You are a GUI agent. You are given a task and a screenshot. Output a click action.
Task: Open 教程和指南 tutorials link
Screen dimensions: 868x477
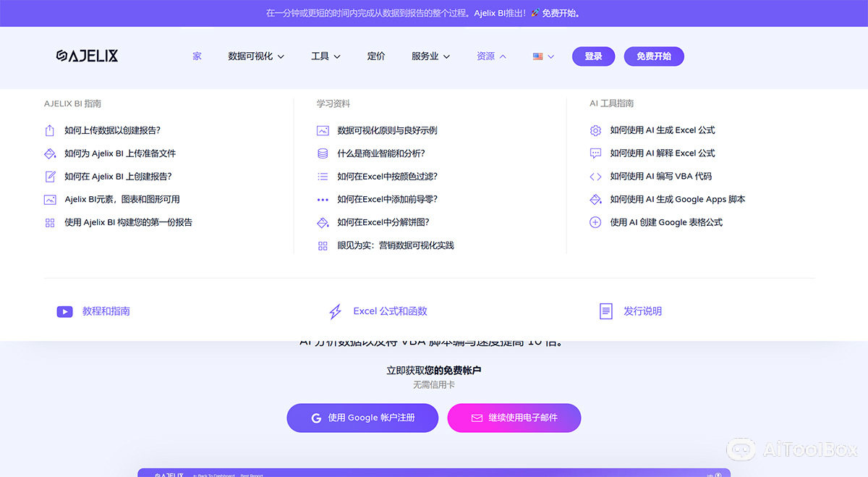(x=106, y=311)
